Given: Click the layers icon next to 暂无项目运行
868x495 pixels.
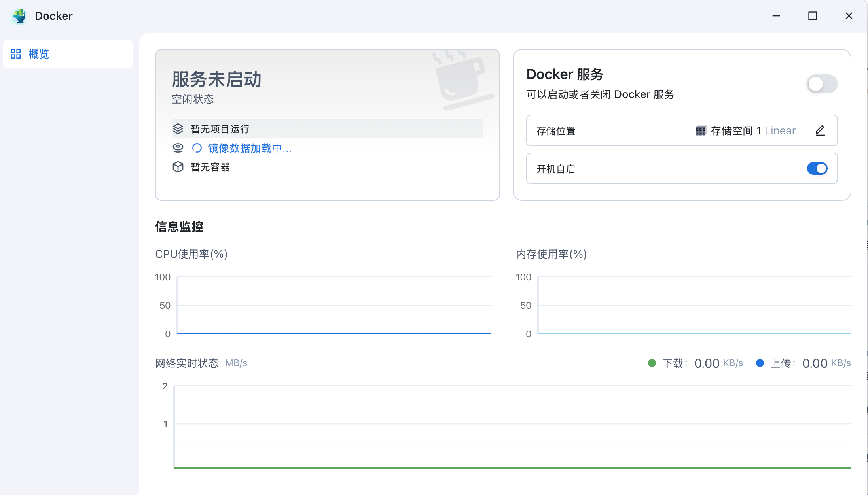Looking at the screenshot, I should (x=178, y=129).
